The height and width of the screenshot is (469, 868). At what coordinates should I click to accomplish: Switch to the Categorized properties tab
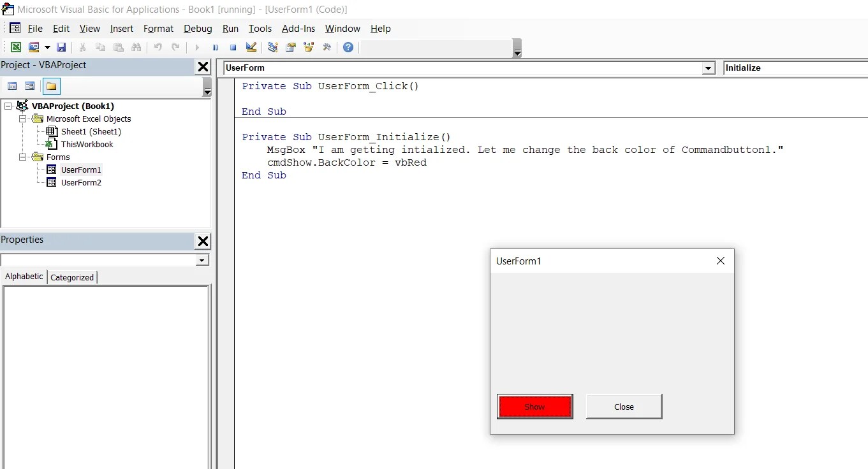71,277
